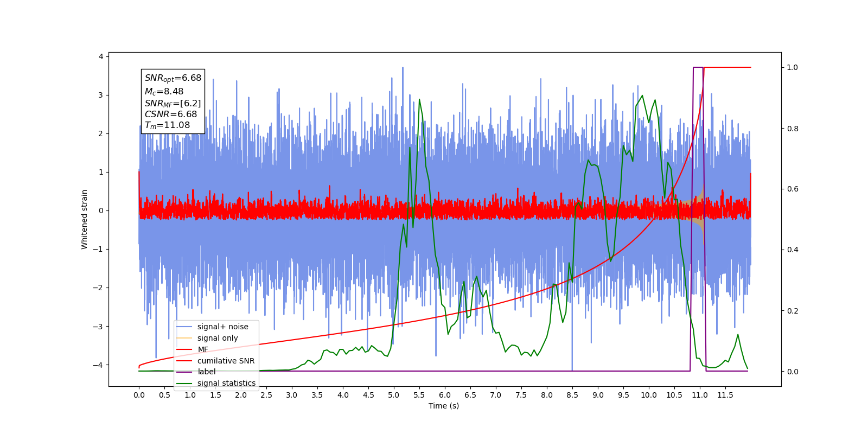Select the 2.0 time-axis tick label
Screen dimensions: 868x434
(241, 395)
